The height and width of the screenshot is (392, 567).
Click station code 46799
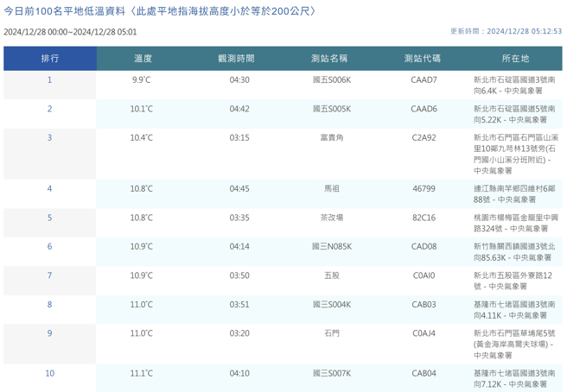pyautogui.click(x=424, y=188)
